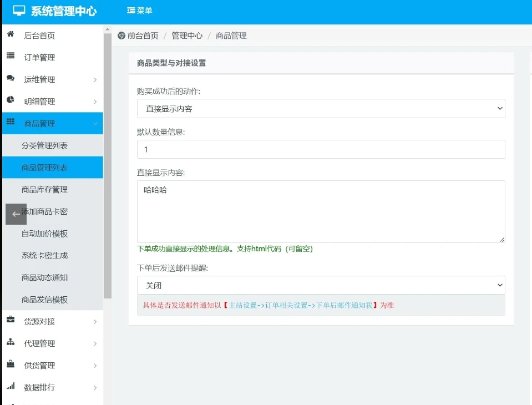Click the sitemap icon beside 代理管理

coord(11,342)
